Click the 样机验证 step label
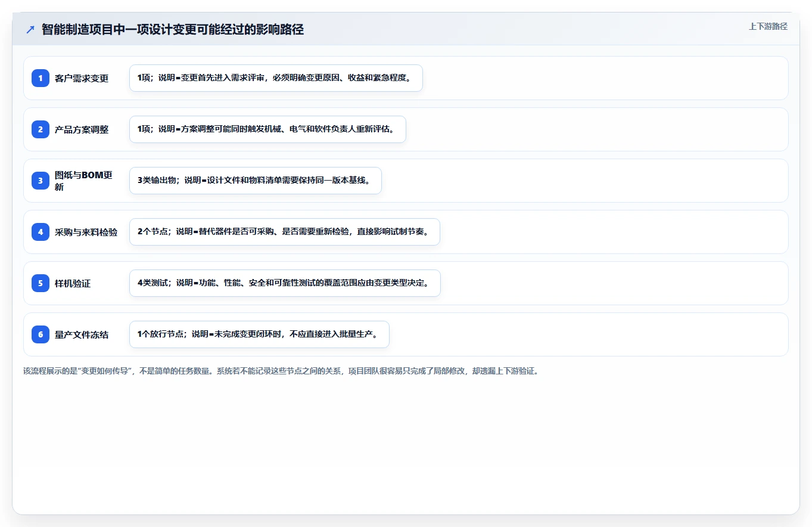This screenshot has width=812, height=527. point(73,283)
